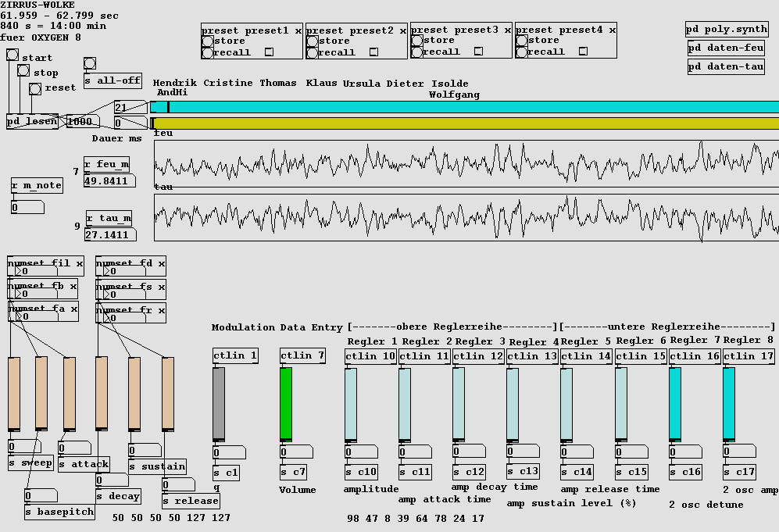The image size is (779, 532).
Task: Click the 1000 Dauer ms number box
Action: 83,121
